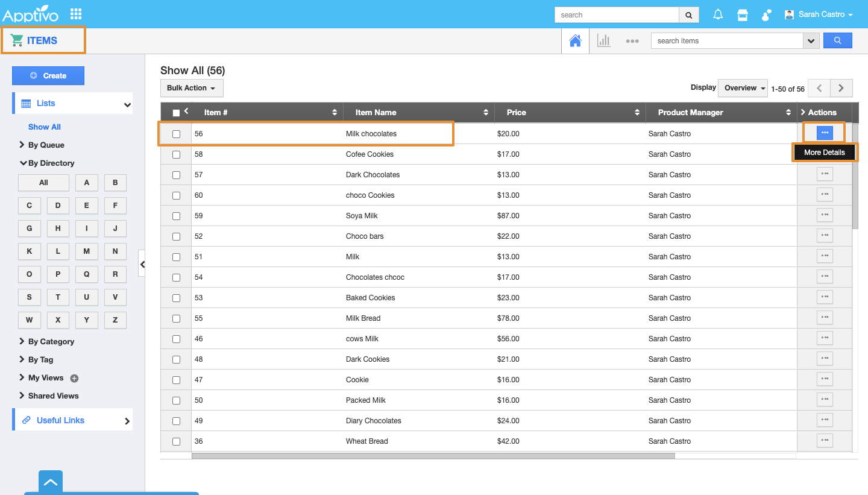Click the Create button

48,76
